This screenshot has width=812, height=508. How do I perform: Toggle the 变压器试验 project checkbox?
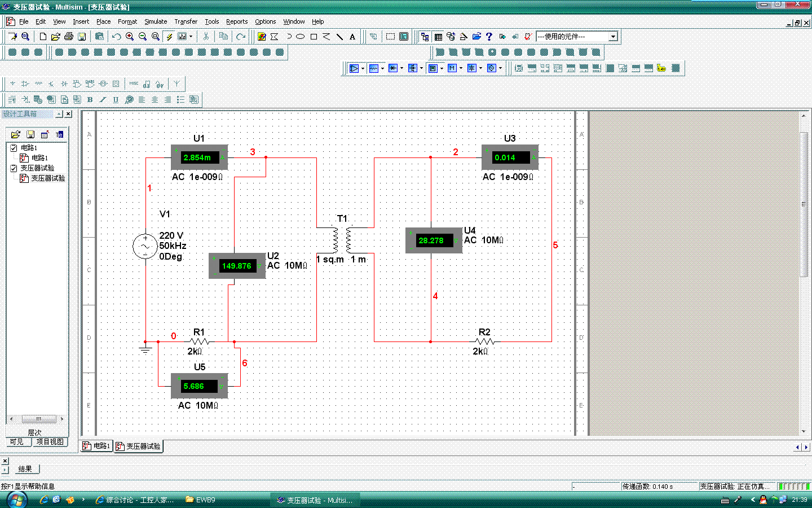point(14,168)
